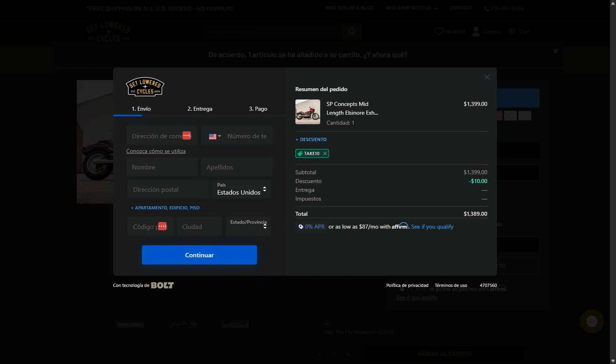
Task: Focus the Dirección postal field
Action: pos(168,189)
